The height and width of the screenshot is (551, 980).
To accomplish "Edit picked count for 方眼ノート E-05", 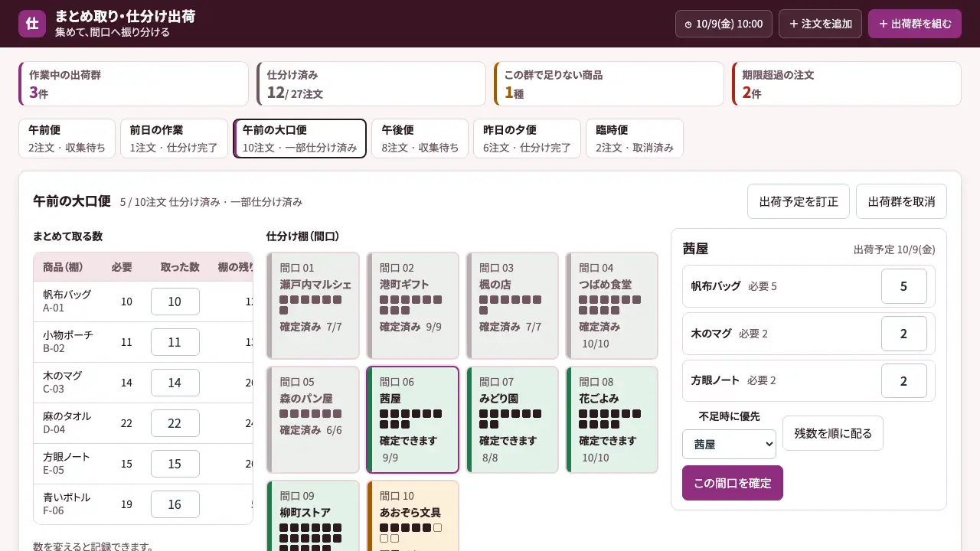I will [175, 464].
